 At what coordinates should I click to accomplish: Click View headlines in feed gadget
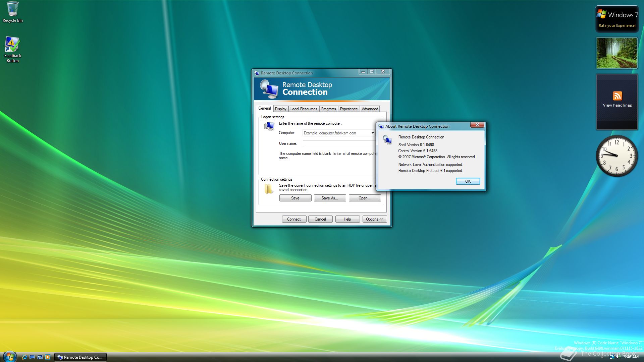pos(617,105)
